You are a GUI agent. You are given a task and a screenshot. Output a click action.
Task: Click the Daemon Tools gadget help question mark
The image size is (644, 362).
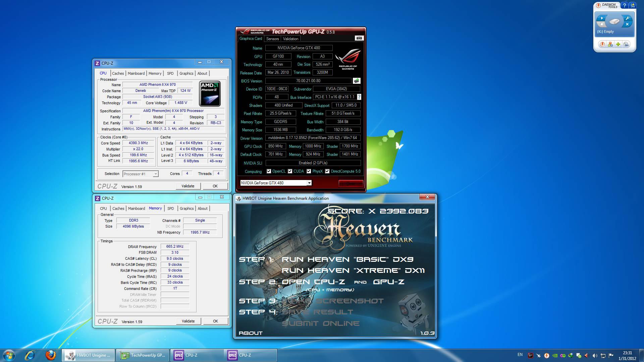coord(624,6)
